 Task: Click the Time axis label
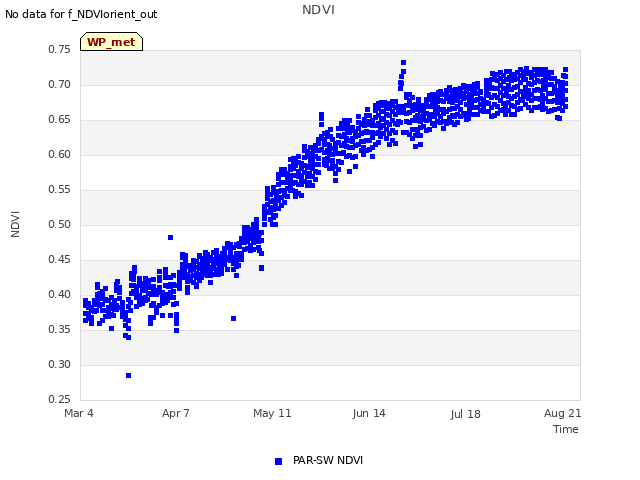pos(566,429)
